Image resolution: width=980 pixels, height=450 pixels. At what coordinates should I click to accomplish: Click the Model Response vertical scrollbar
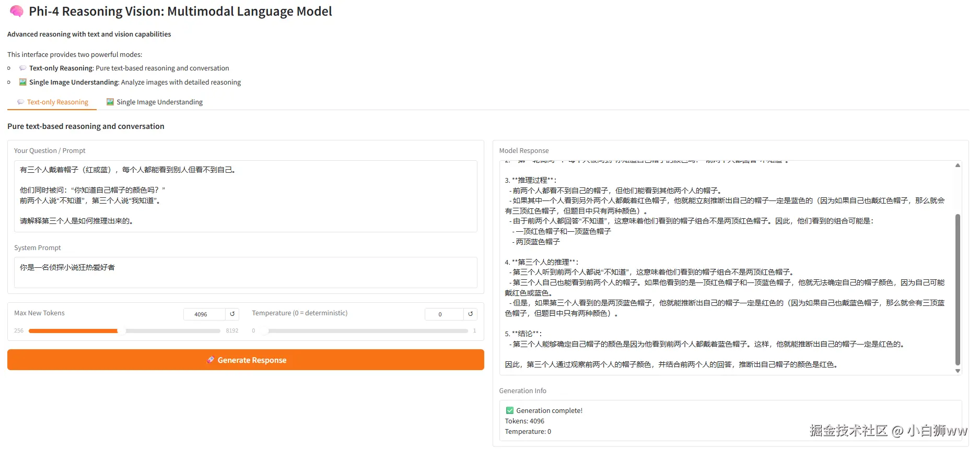958,290
